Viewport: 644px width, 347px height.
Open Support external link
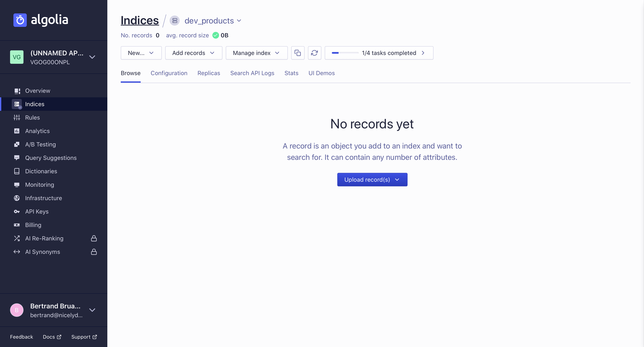click(84, 337)
